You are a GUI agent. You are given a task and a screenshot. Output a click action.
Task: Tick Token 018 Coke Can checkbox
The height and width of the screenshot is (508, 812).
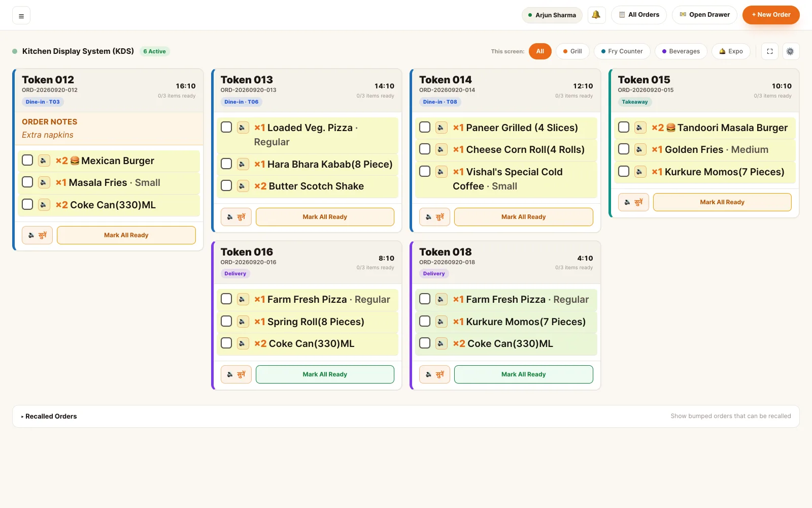coord(425,343)
